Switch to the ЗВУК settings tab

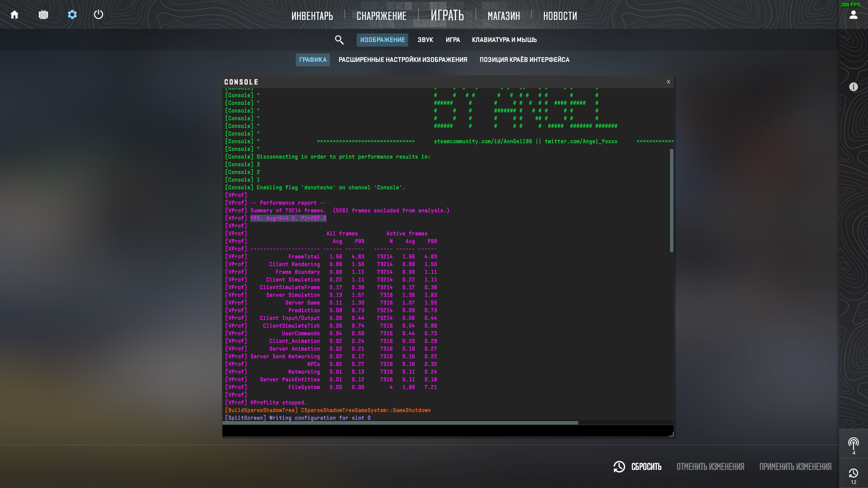(425, 40)
